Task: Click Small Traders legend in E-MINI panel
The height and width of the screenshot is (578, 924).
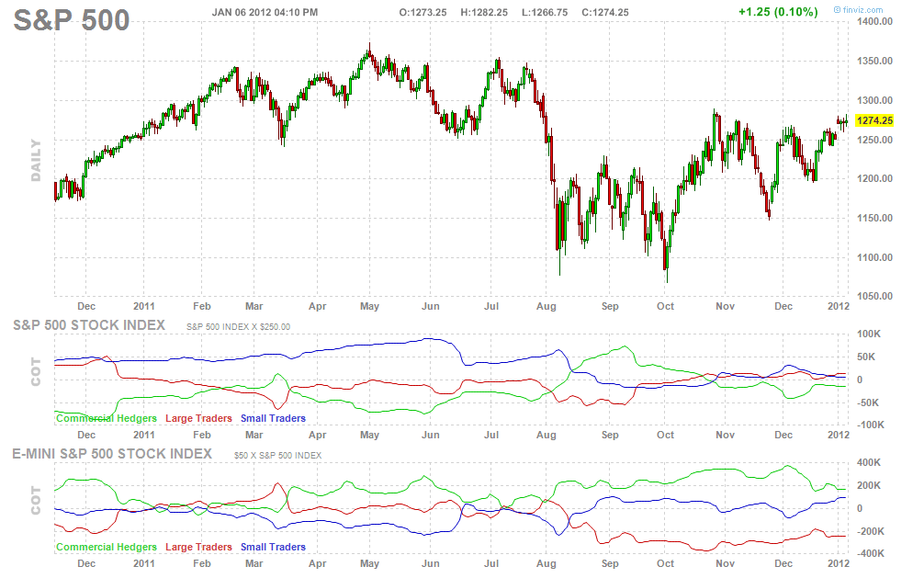Action: pos(273,547)
